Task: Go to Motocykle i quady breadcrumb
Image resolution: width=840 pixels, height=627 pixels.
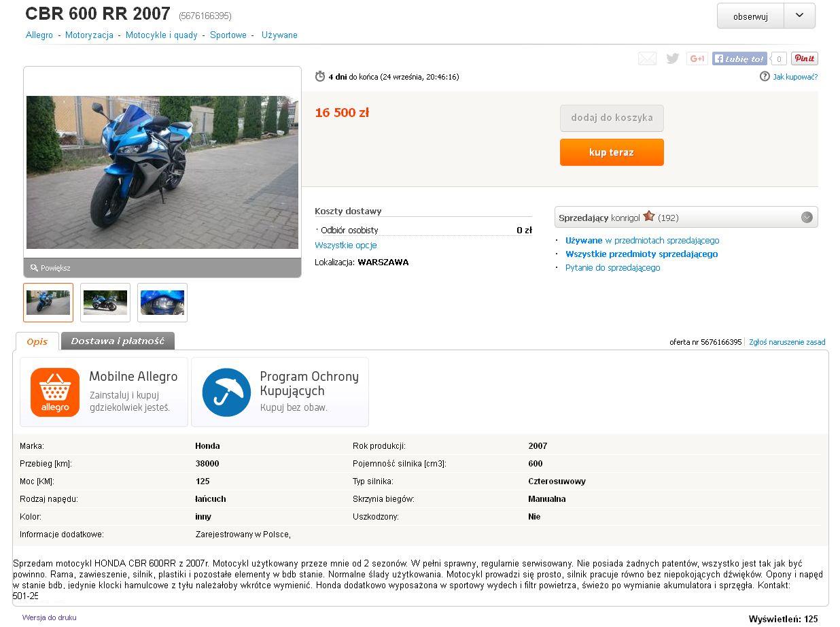Action: [x=162, y=35]
